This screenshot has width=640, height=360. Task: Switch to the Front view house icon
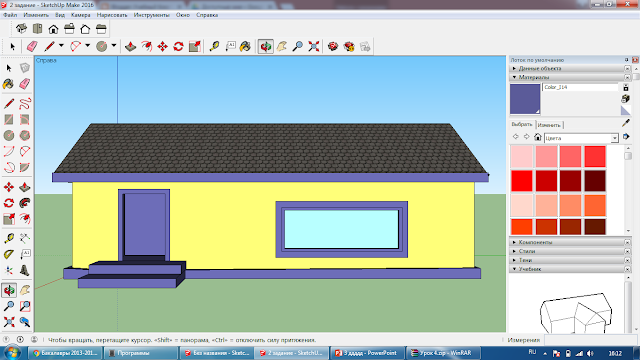53,29
